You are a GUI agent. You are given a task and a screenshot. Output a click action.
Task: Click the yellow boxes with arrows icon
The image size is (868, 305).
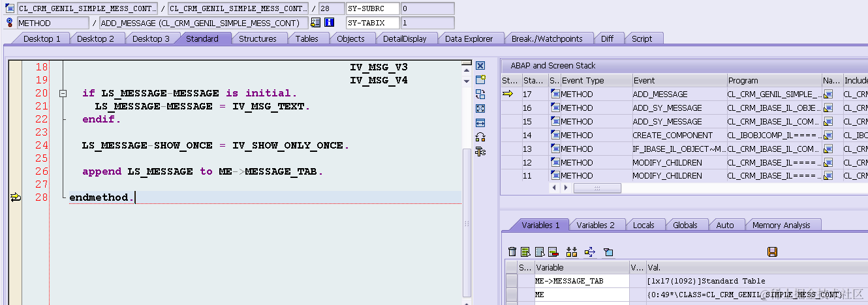tap(572, 252)
